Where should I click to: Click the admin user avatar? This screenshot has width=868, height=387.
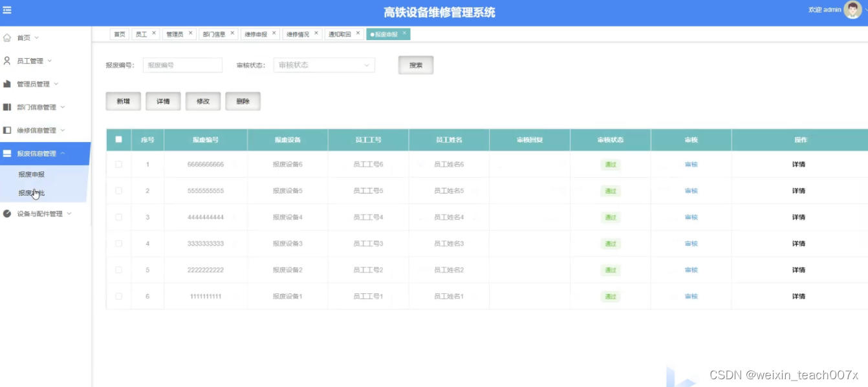click(x=852, y=10)
